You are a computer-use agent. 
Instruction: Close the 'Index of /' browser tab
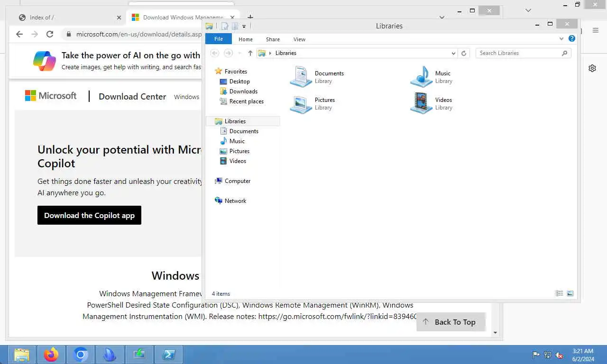(x=119, y=18)
